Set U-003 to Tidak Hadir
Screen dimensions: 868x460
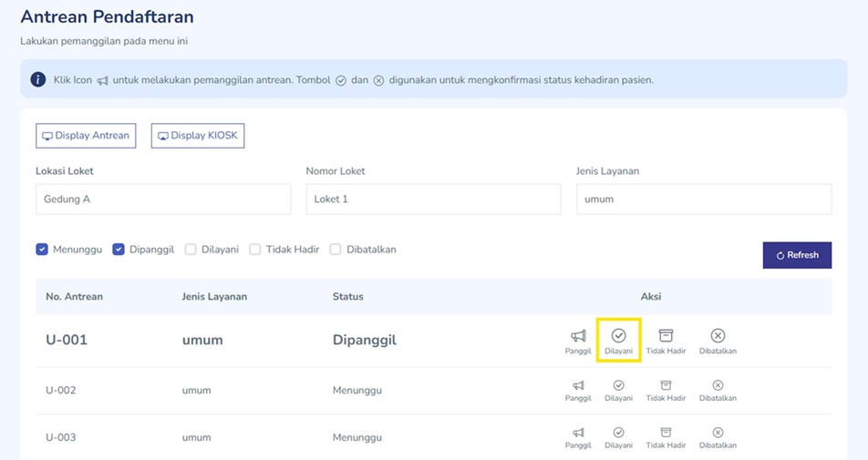(x=666, y=433)
